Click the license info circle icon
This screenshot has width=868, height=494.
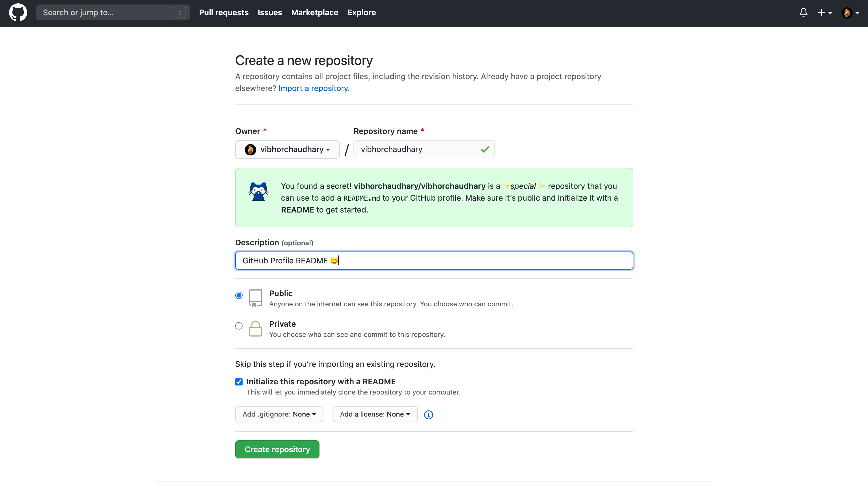click(x=428, y=415)
